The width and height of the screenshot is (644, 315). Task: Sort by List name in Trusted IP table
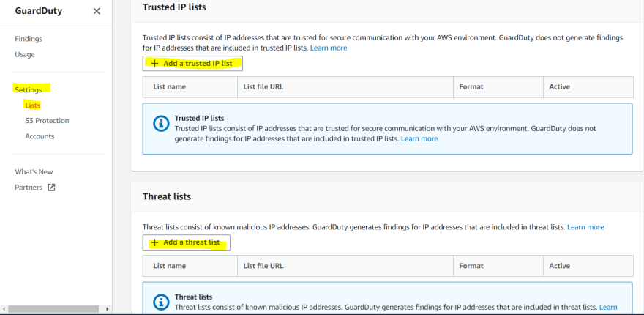170,87
